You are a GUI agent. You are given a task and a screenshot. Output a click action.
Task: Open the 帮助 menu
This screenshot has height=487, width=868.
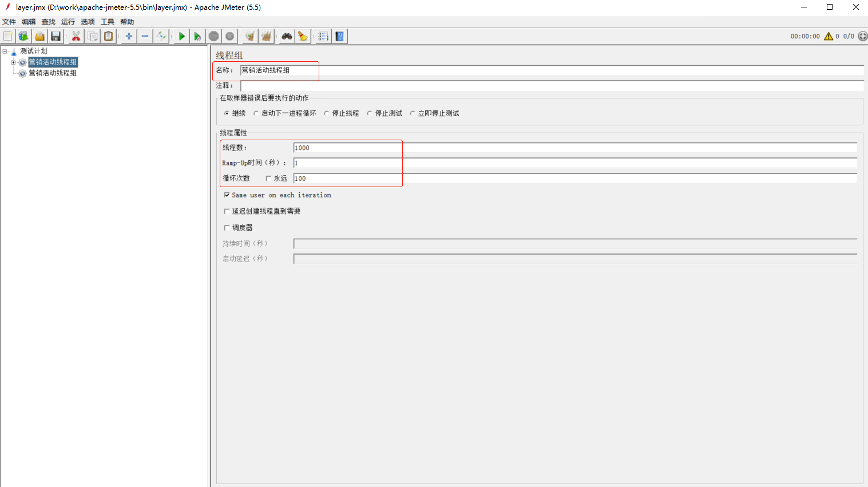click(x=127, y=22)
